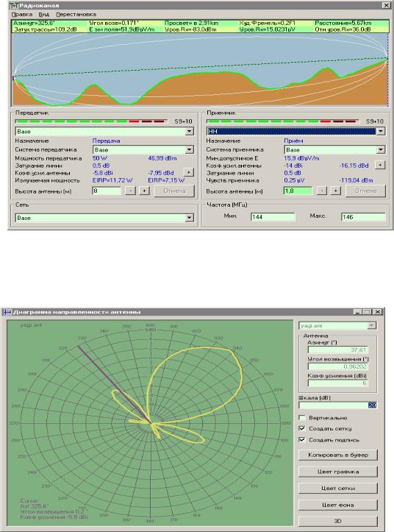
Task: Click the maximum frequency field showing 146
Action: point(363,217)
